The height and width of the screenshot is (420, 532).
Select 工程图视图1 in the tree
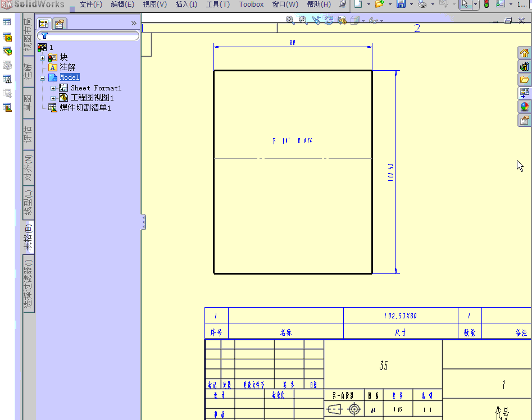coord(92,98)
